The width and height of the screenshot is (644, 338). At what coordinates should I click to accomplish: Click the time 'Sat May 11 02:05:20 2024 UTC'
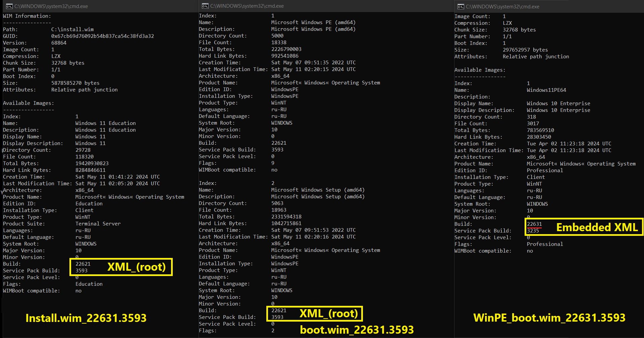(118, 184)
